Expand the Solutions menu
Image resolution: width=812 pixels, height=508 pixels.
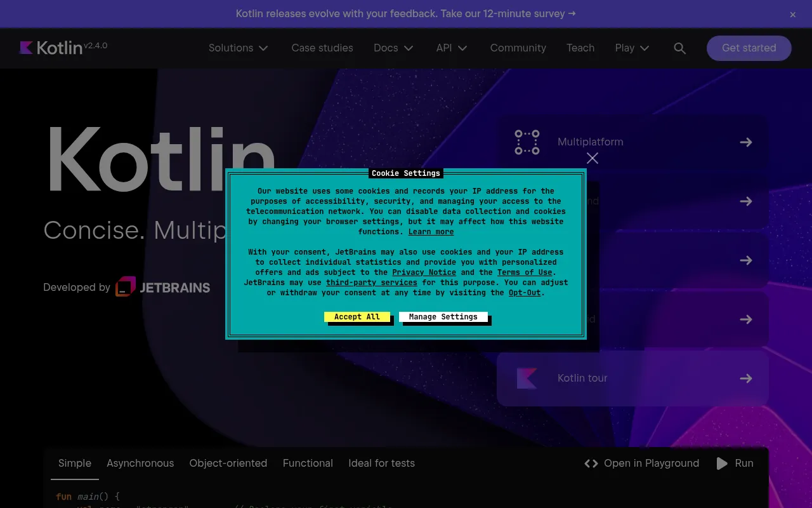[239, 48]
